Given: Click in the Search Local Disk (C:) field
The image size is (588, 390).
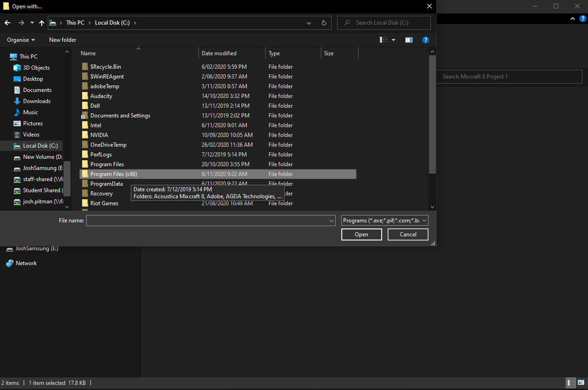Looking at the screenshot, I should coord(384,23).
